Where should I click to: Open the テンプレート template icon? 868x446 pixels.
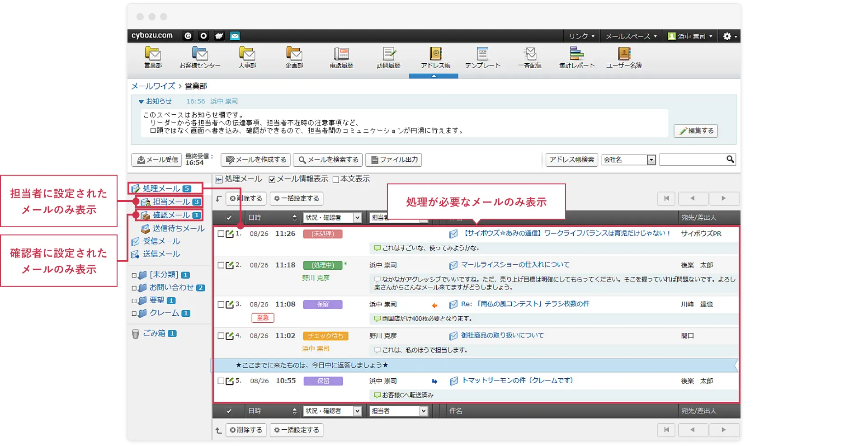point(482,54)
